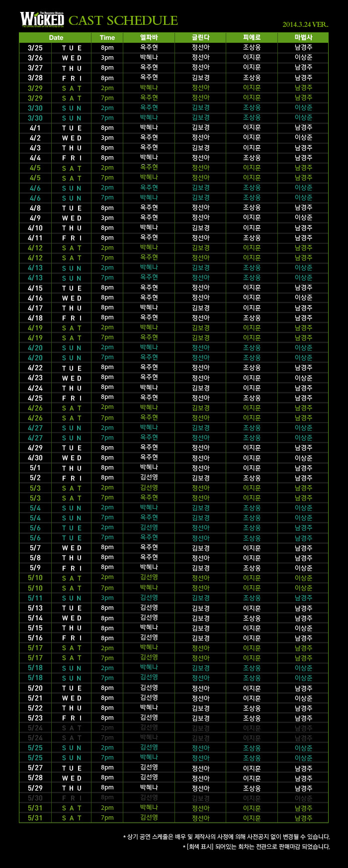Click '김선영' in the 5/2 row
348x868 pixels.
(149, 478)
